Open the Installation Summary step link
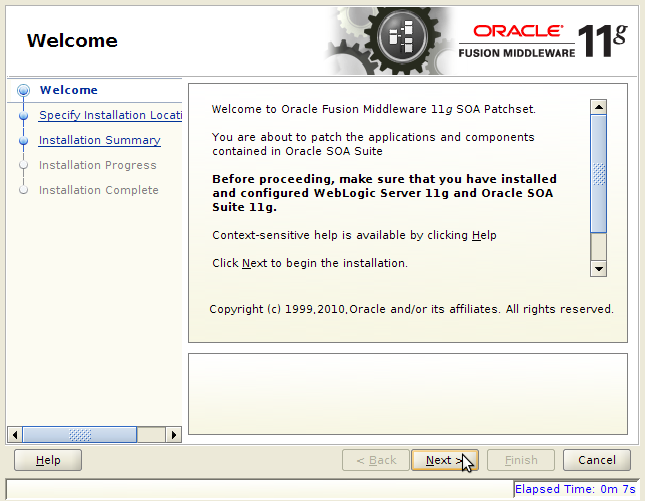This screenshot has height=501, width=645. point(100,140)
